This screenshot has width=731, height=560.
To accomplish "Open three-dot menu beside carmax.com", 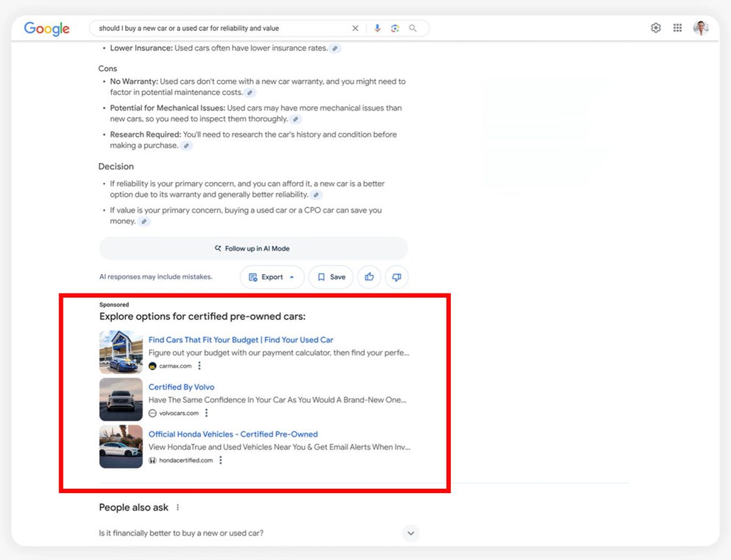I will (199, 366).
